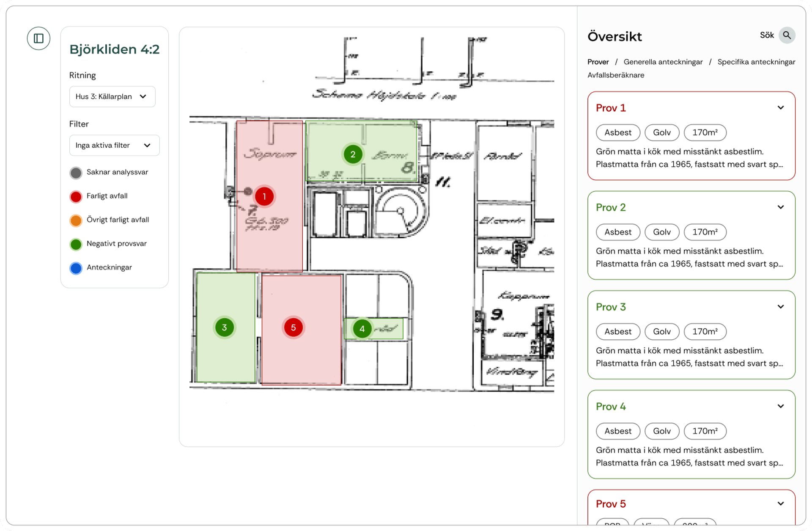Image resolution: width=812 pixels, height=531 pixels.
Task: Open the Inga aktiva filter dropdown
Action: [x=114, y=145]
